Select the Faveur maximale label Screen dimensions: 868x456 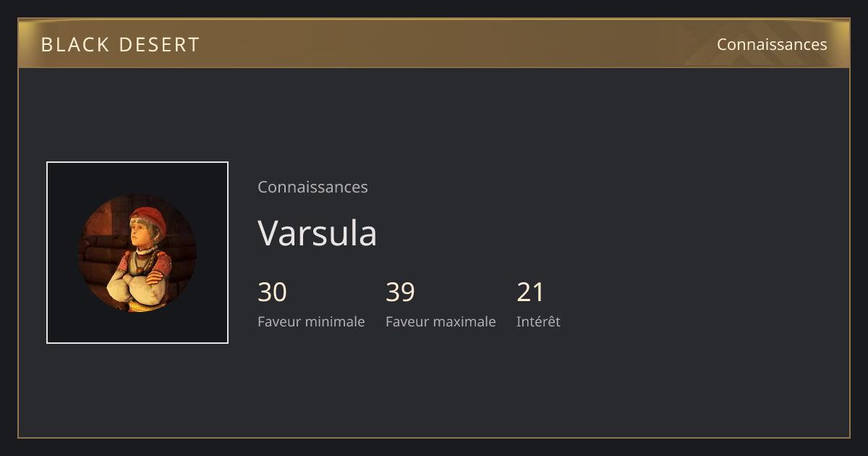(x=441, y=321)
